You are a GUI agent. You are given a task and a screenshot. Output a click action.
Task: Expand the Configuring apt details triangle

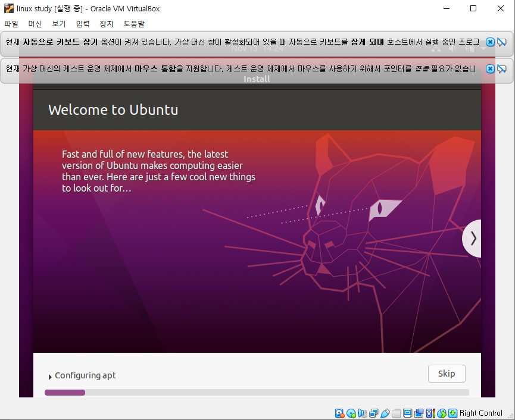(x=50, y=377)
